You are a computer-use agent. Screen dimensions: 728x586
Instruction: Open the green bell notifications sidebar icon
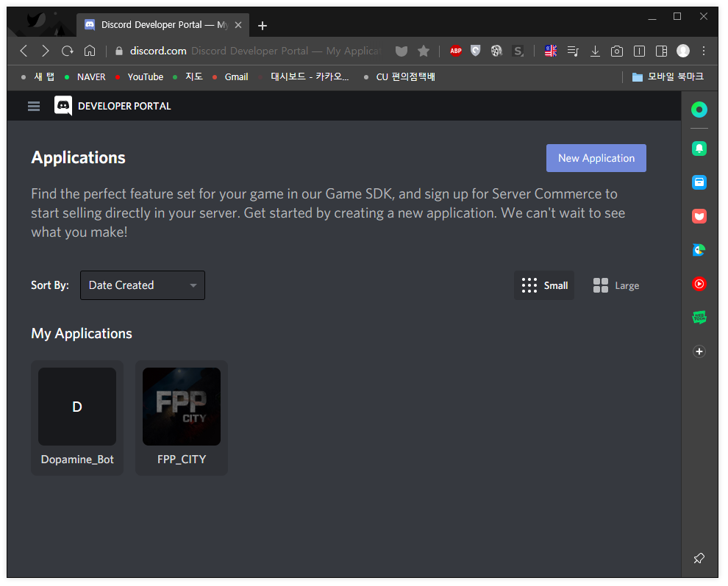[x=699, y=149]
